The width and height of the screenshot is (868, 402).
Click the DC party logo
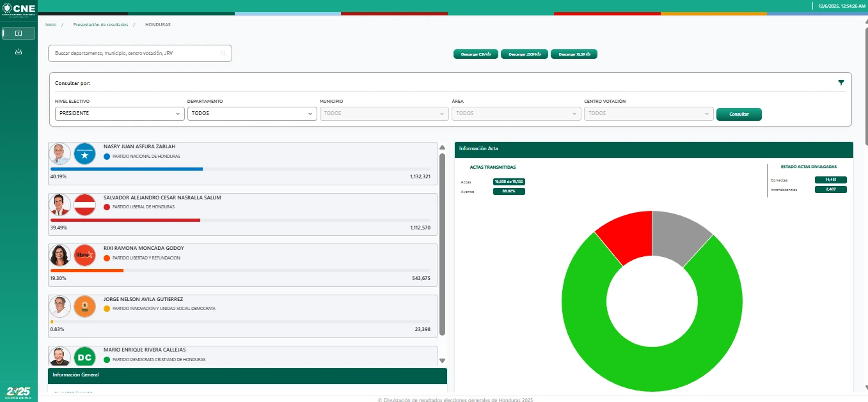[84, 357]
